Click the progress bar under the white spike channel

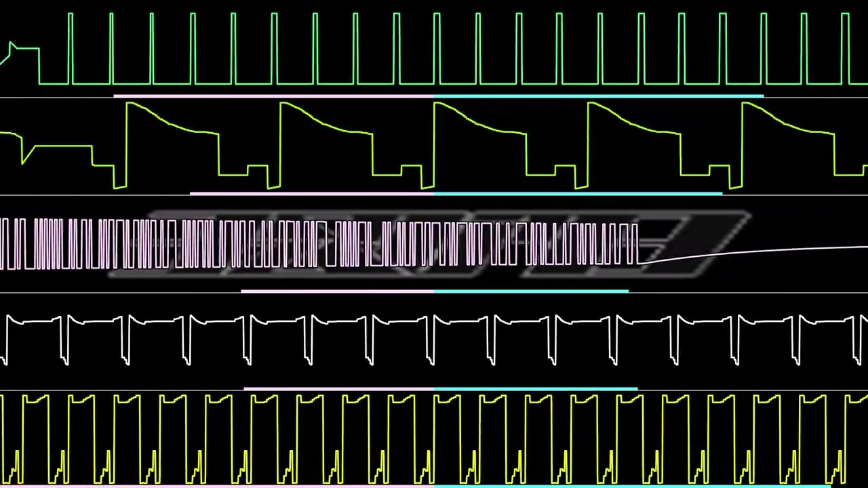pos(441,389)
